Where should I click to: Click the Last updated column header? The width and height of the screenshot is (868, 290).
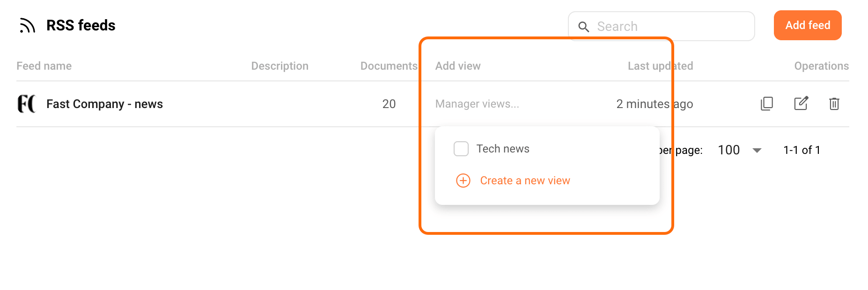[x=660, y=66]
